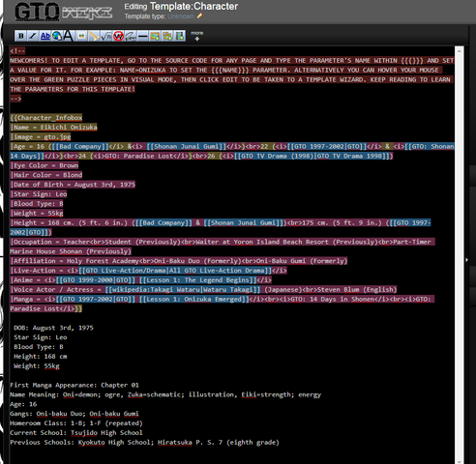Insert level 2 headline big A icon
Image resolution: width=476 pixels, height=464 pixels.
[x=69, y=36]
